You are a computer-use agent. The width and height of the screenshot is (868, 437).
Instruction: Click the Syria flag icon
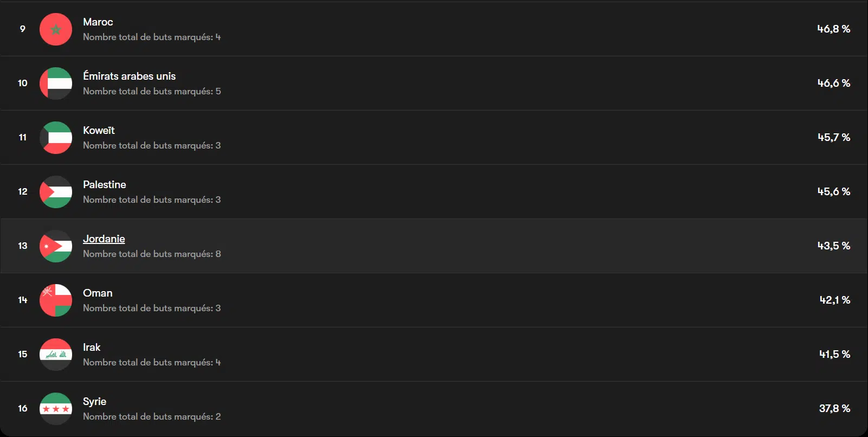pyautogui.click(x=56, y=409)
